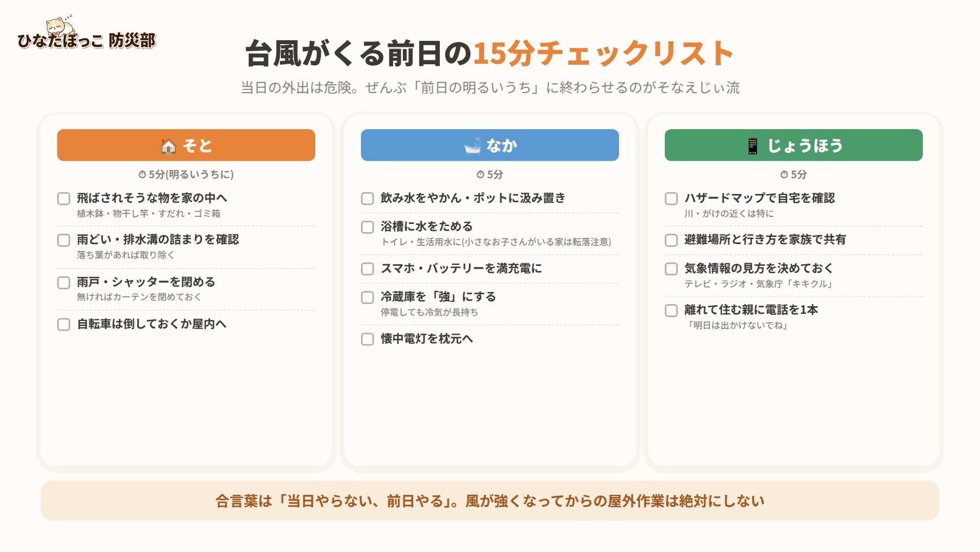The height and width of the screenshot is (552, 980).
Task: Click the bathtub icon in なか header
Action: (x=473, y=146)
